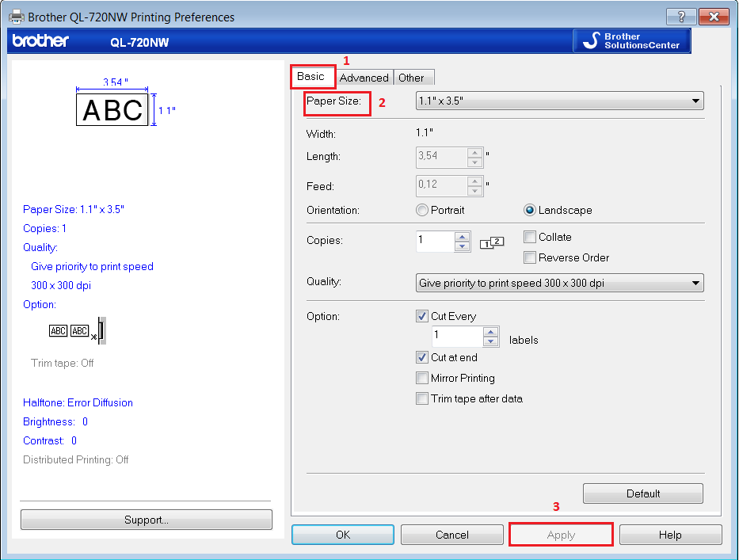739x560 pixels.
Task: Increase the Copies count with up arrow
Action: pos(463,236)
